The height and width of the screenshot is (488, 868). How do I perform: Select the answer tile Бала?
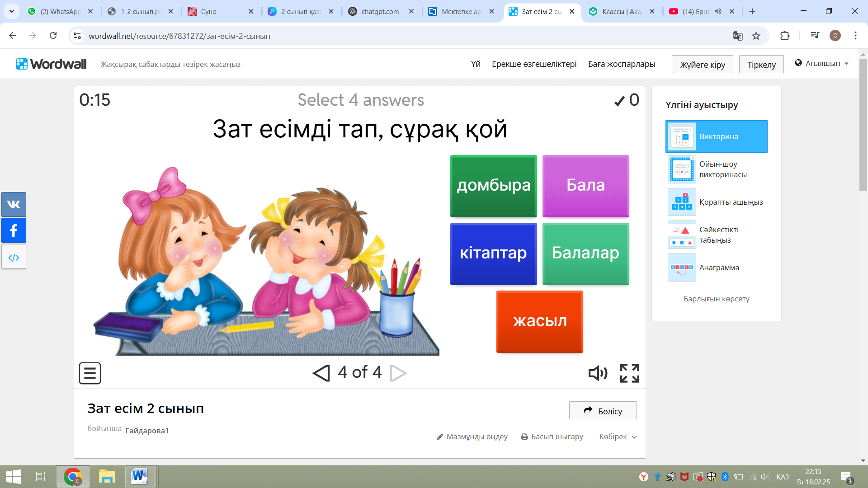(x=586, y=186)
